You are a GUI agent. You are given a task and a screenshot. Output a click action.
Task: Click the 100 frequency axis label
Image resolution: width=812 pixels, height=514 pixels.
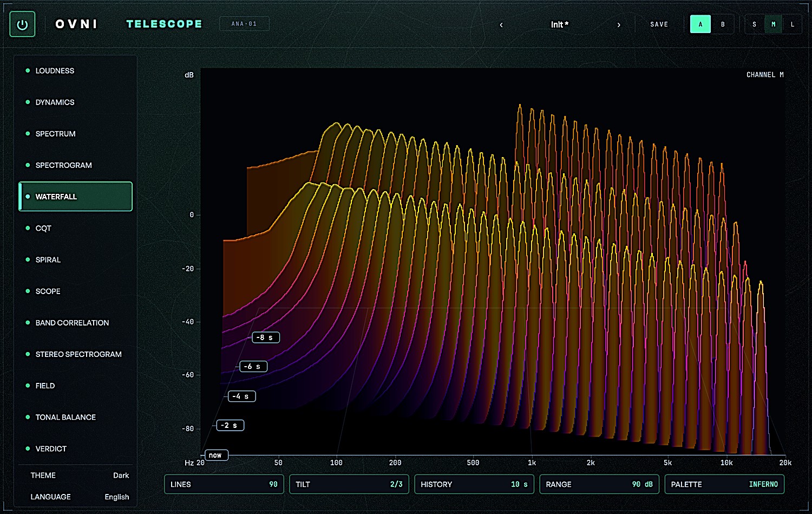coord(336,463)
